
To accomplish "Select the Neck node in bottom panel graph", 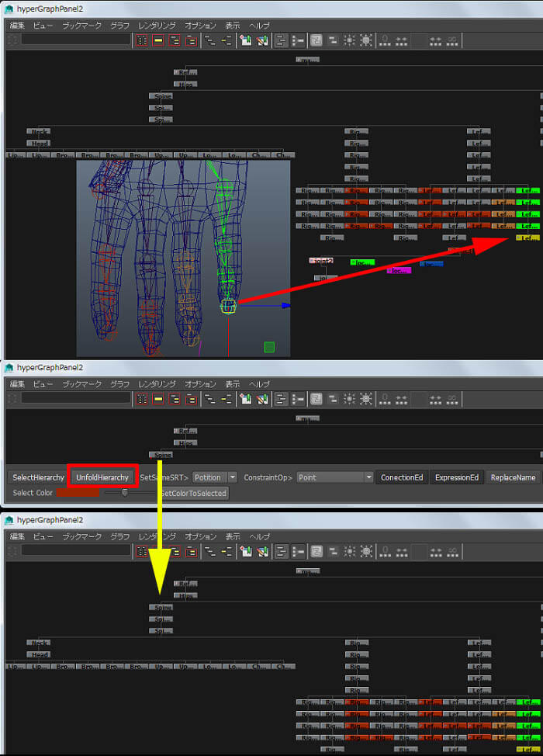I will tap(39, 643).
